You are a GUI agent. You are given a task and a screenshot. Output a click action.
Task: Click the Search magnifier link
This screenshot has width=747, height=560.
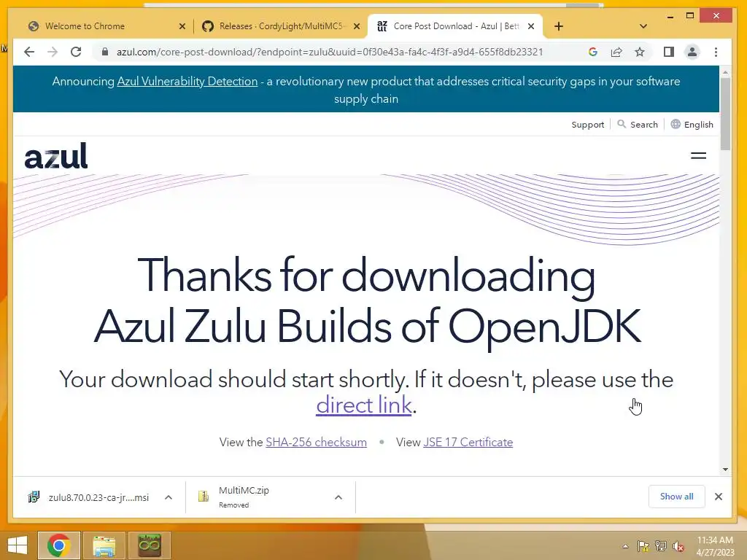[638, 125]
